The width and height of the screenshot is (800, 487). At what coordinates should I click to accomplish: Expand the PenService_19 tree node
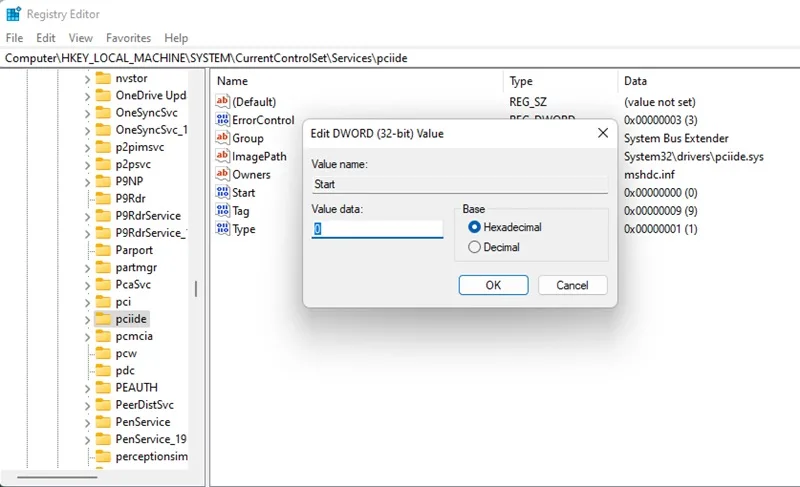point(87,440)
